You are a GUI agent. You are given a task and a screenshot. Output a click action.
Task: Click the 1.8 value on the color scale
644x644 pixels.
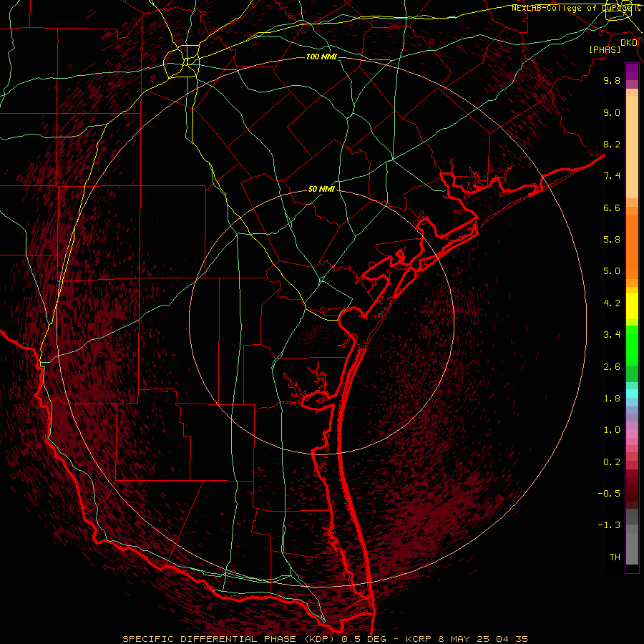click(x=612, y=399)
